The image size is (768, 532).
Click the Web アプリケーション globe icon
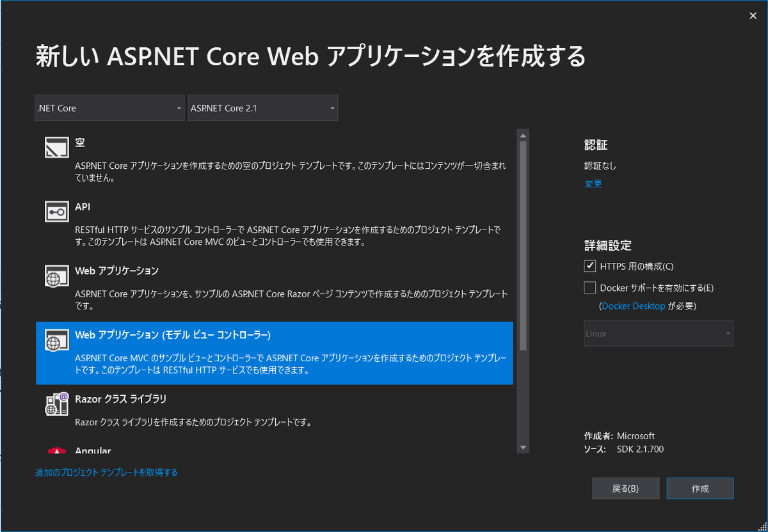tap(56, 276)
